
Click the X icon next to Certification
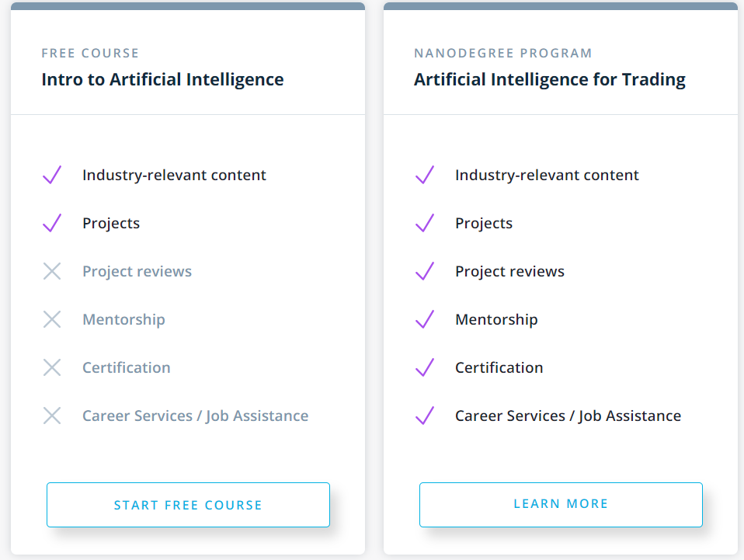tap(52, 367)
